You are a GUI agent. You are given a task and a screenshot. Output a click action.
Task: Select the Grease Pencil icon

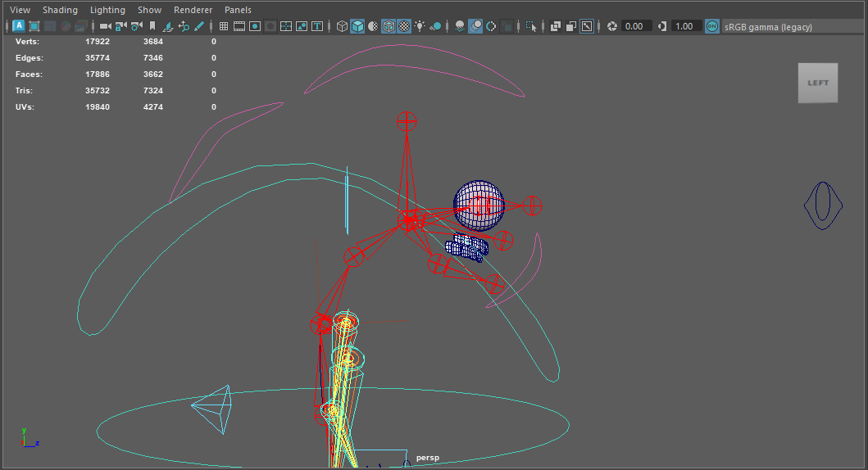point(199,26)
